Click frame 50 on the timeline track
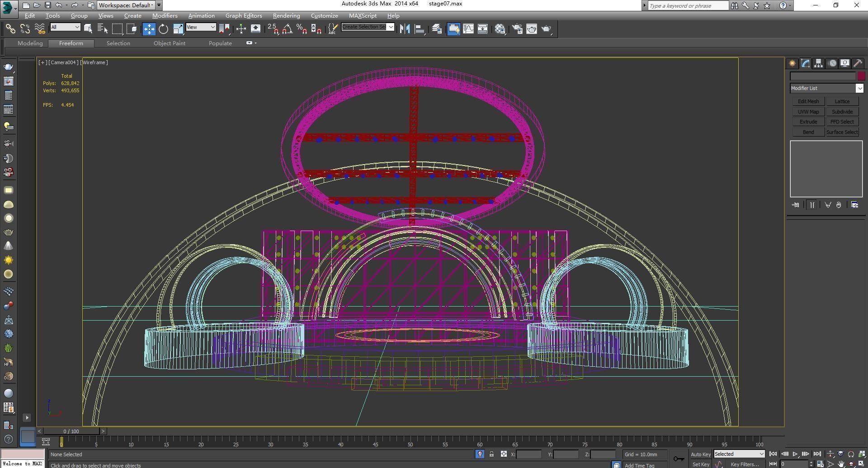868x468 pixels. (410, 442)
